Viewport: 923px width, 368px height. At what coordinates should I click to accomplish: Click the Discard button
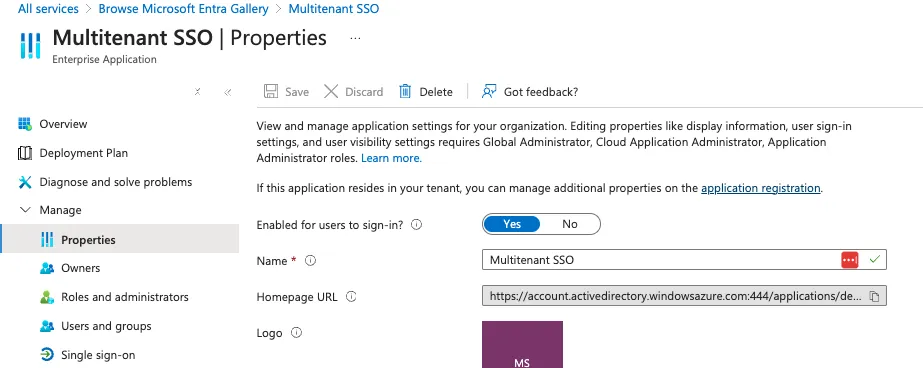[x=354, y=91]
